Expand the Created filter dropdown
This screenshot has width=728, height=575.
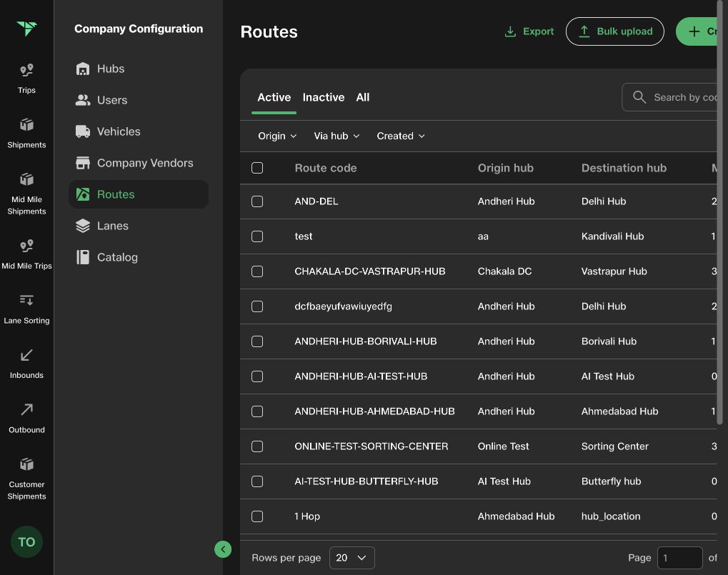pos(401,136)
